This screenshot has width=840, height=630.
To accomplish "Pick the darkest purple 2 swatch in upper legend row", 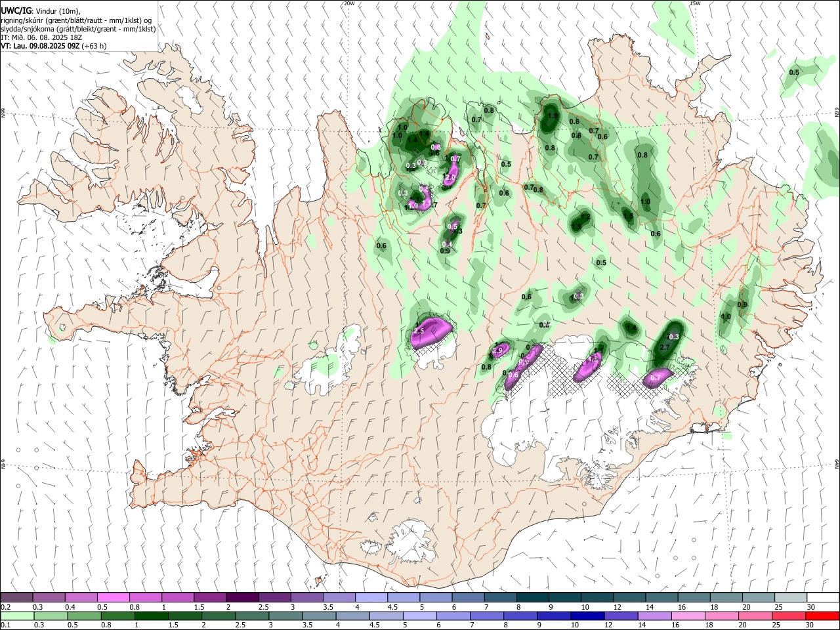I will [241, 598].
